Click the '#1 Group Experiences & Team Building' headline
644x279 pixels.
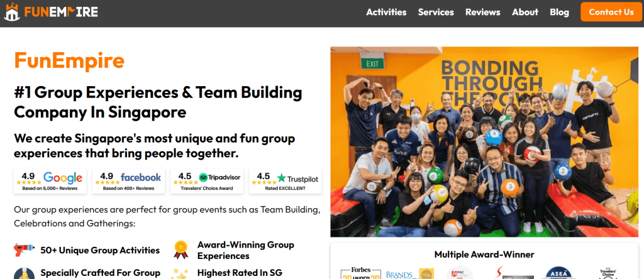pyautogui.click(x=158, y=102)
